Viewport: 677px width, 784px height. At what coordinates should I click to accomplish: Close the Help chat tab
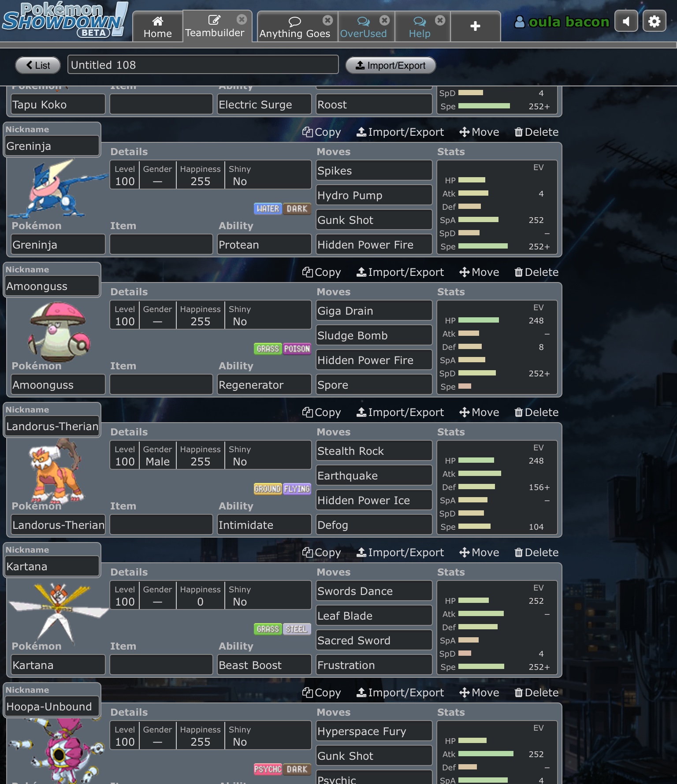[x=440, y=20]
